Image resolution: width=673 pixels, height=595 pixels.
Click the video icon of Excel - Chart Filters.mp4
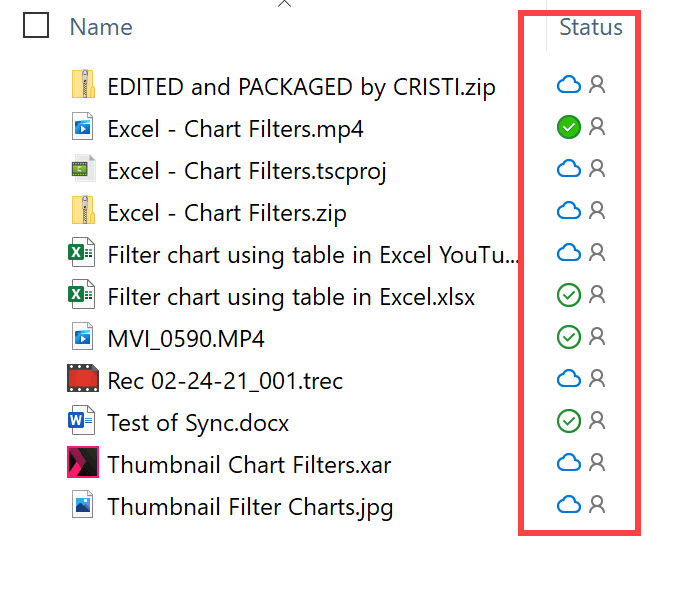click(x=83, y=126)
